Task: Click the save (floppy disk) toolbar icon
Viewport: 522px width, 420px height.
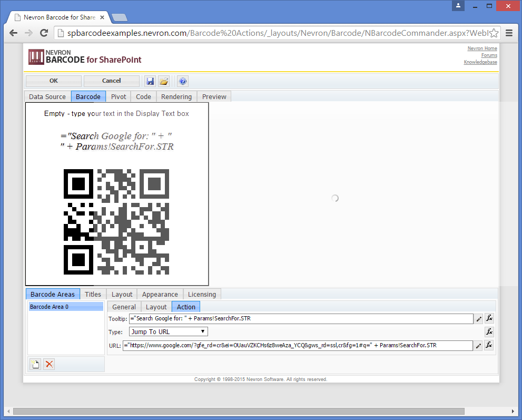Action: click(150, 81)
